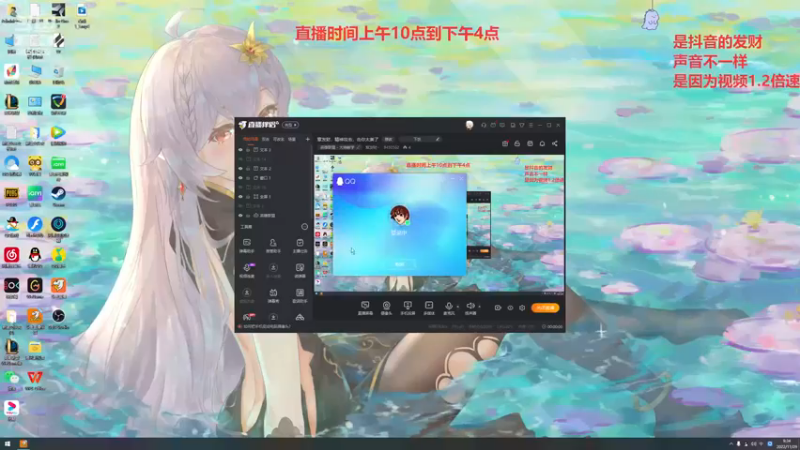Toggle the lock on 全屏1 layer
The image size is (800, 450).
coord(248,196)
